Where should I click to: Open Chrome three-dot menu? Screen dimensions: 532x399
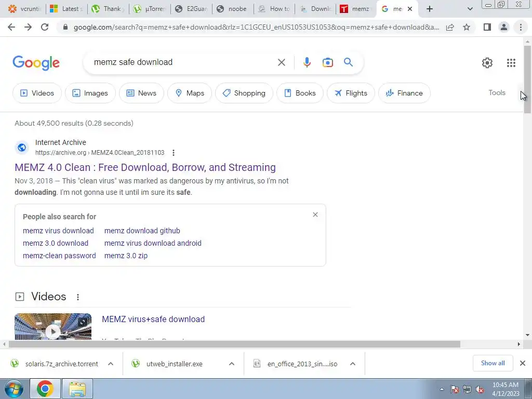pyautogui.click(x=521, y=27)
